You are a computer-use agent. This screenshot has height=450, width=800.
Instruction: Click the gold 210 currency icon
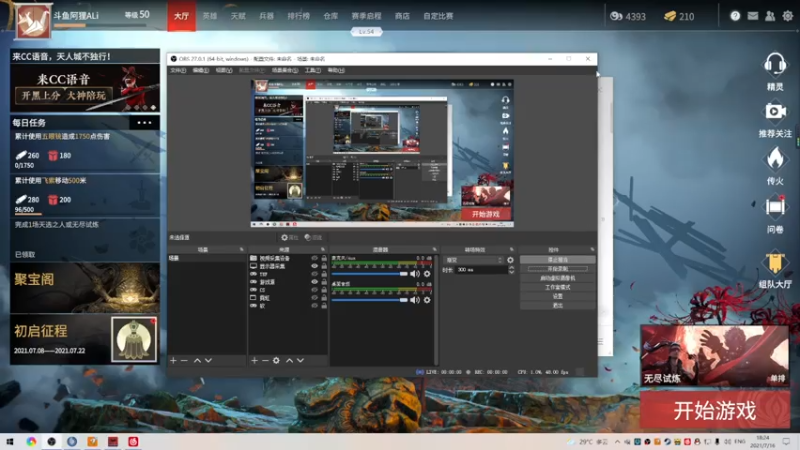pos(670,16)
